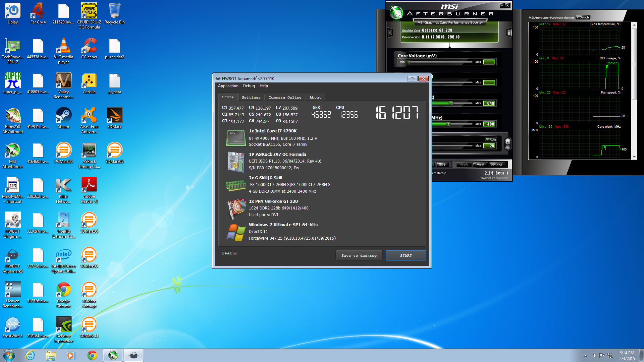The image size is (644, 362).
Task: Open the Help menu in Aquamark
Action: click(x=264, y=86)
